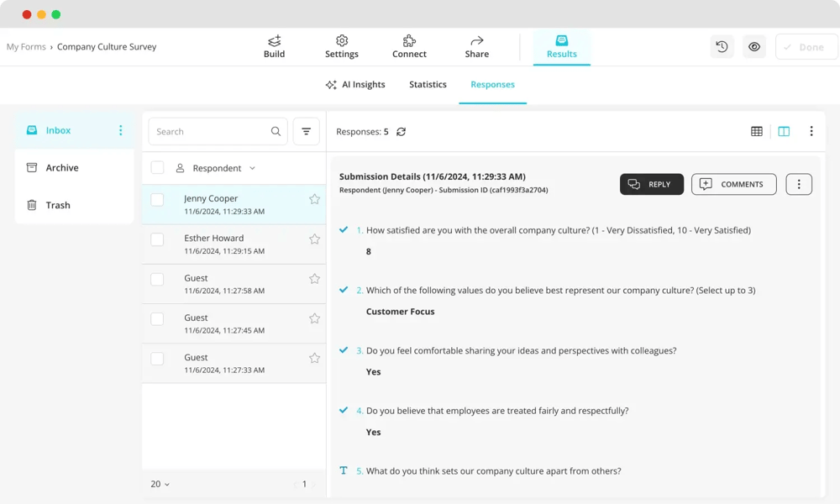The height and width of the screenshot is (504, 840).
Task: Check the Esther Howard response checkbox
Action: (157, 239)
